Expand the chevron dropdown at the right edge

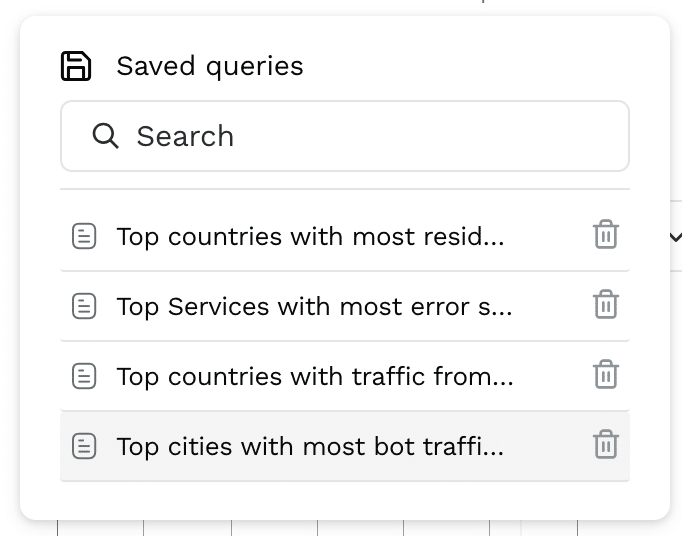point(675,237)
